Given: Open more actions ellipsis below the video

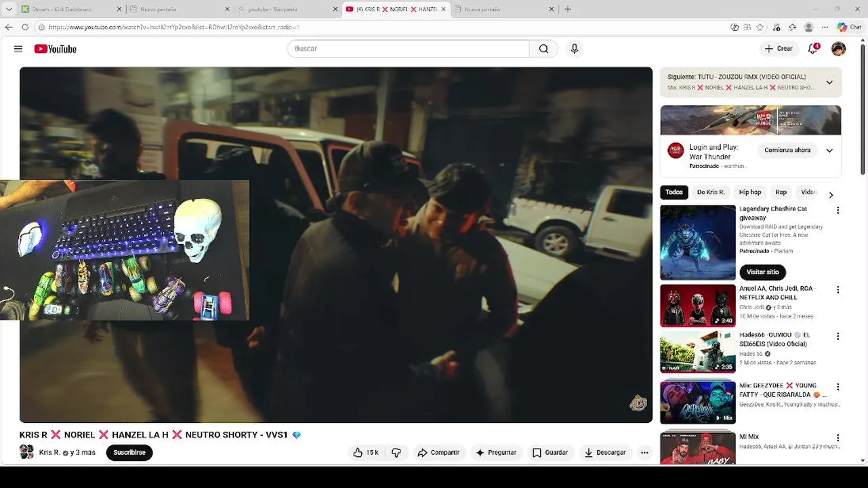Looking at the screenshot, I should coord(644,453).
